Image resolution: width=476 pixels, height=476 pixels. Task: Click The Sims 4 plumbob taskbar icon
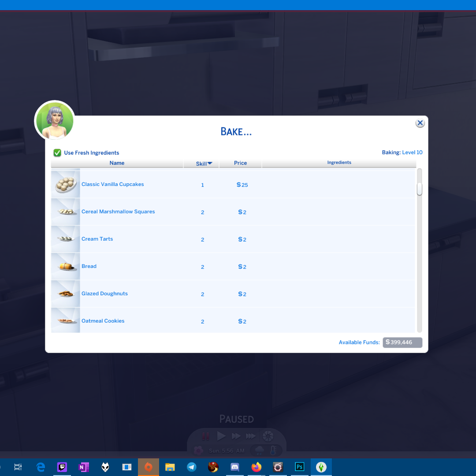(x=321, y=467)
